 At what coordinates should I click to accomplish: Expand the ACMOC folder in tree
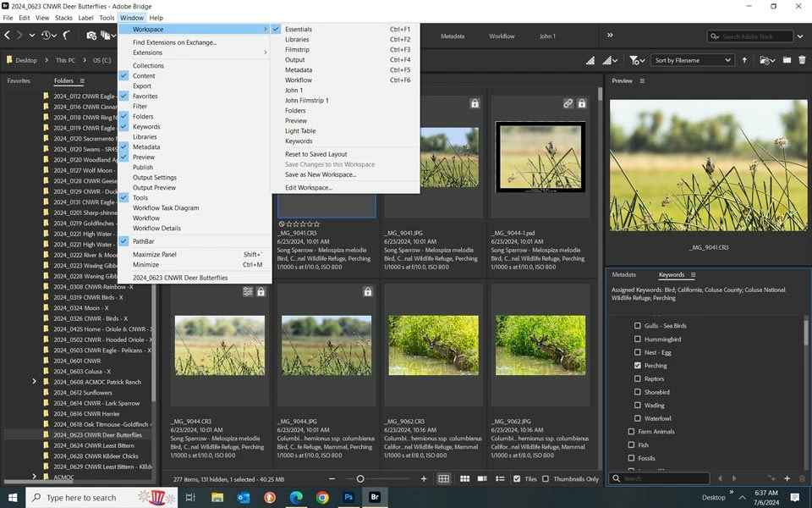34,477
